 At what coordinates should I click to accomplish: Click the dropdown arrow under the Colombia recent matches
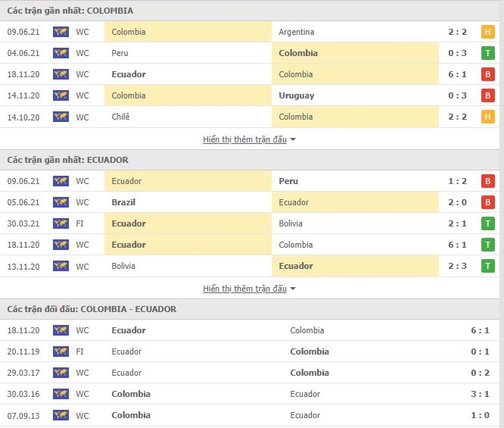(293, 139)
